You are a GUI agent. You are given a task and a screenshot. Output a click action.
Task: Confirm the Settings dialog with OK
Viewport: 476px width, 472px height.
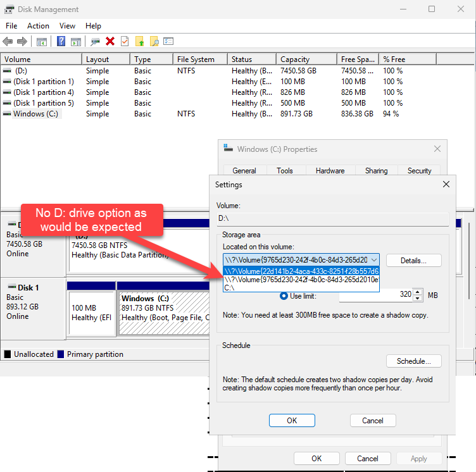coord(292,420)
